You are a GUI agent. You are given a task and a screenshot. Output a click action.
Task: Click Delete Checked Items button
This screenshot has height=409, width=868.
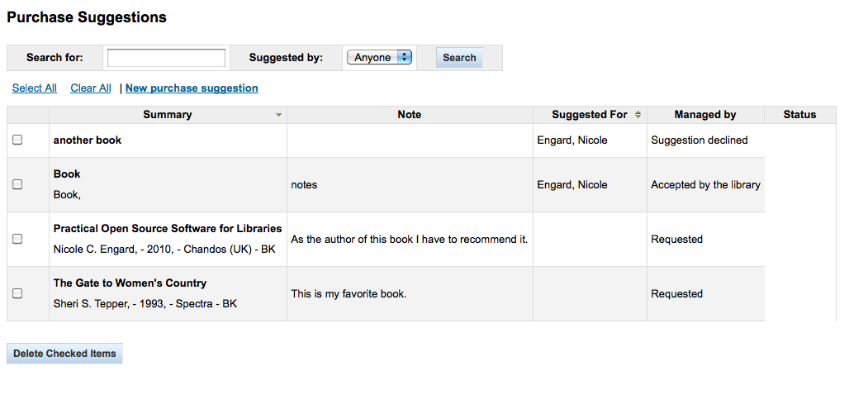pos(64,354)
